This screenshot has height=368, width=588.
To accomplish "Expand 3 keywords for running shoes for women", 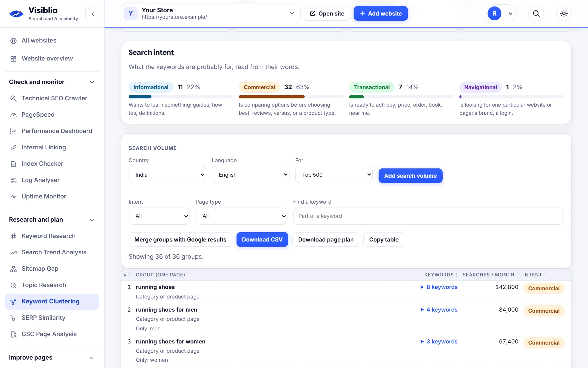I will pyautogui.click(x=439, y=342).
